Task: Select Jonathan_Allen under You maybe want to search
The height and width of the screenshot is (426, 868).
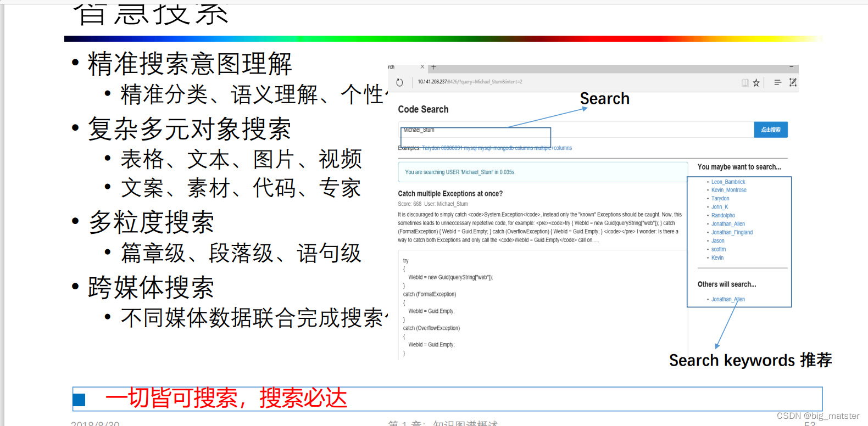Action: click(728, 224)
